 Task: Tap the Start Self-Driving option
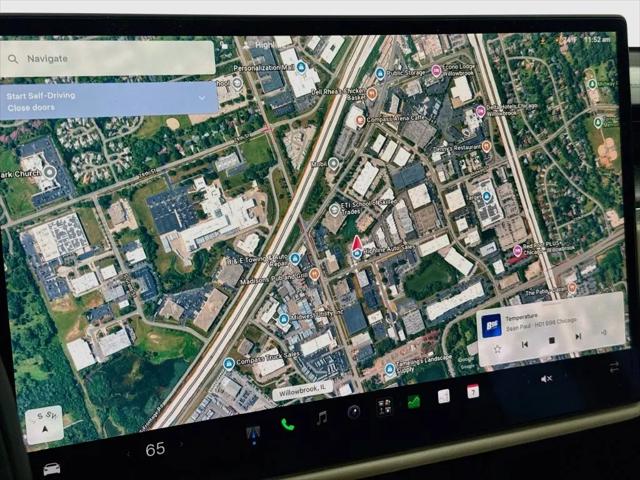coord(41,96)
